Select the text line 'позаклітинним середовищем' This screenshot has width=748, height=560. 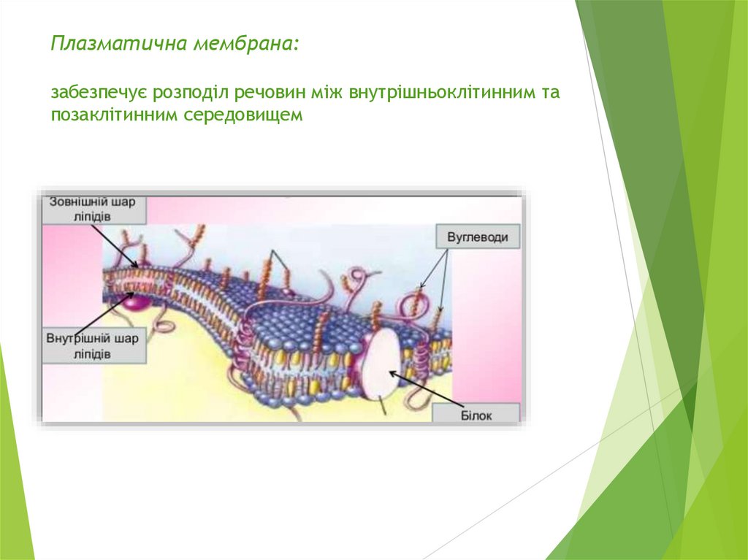[177, 115]
